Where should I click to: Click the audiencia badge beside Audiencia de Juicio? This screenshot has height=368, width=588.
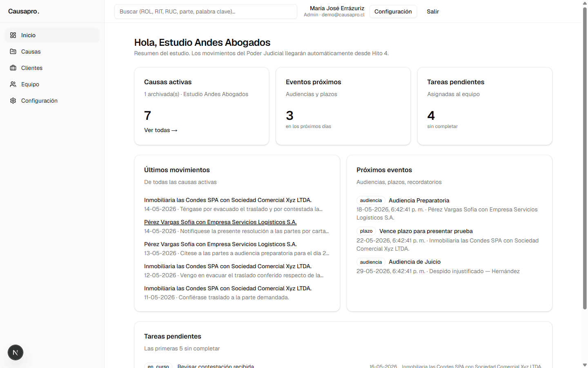371,262
